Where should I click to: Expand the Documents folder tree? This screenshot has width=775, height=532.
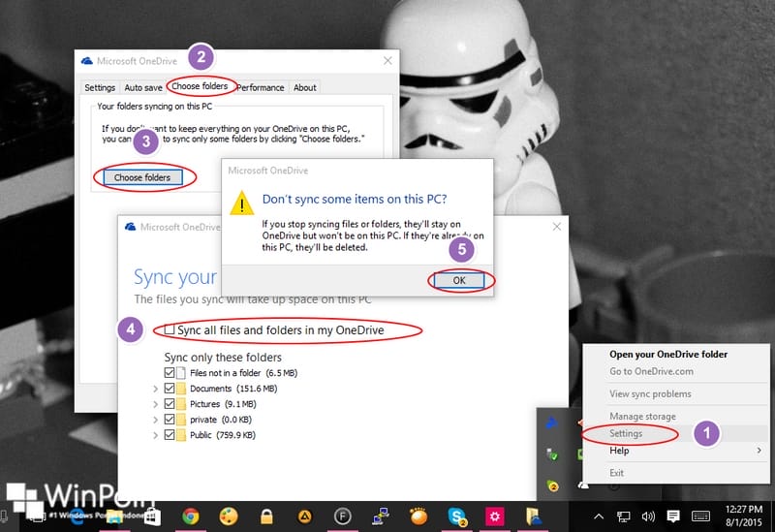[x=155, y=389]
